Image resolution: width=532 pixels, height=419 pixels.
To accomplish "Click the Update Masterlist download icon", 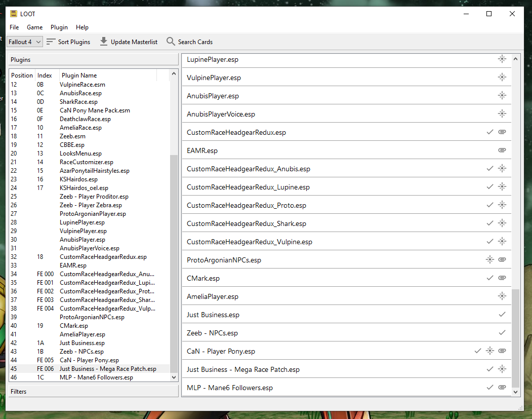I will point(104,42).
